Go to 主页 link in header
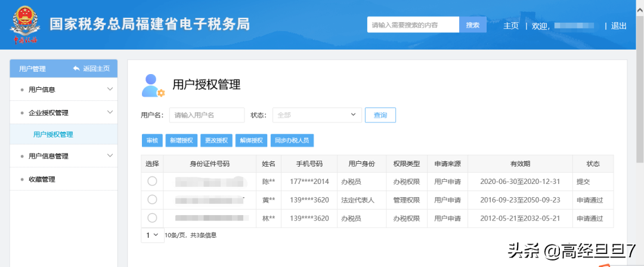 511,26
